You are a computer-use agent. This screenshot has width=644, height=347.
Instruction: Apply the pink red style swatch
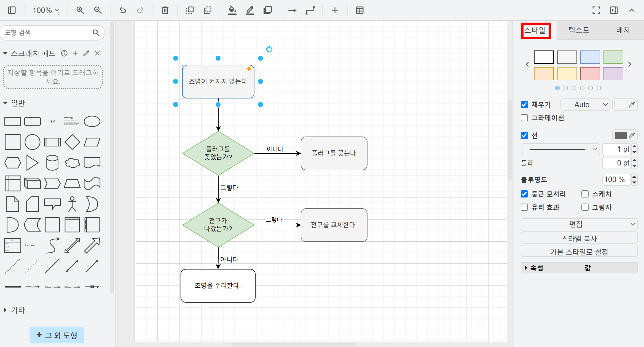(x=590, y=74)
